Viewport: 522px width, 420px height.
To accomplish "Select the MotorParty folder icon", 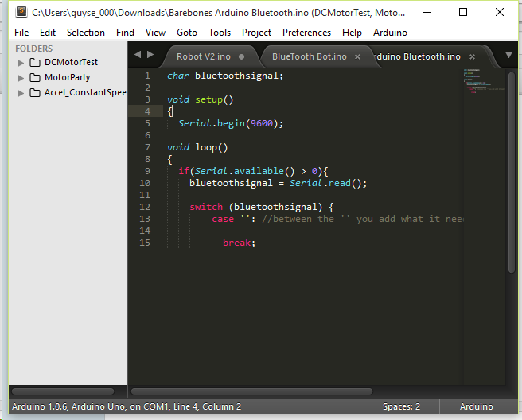I will pos(35,77).
